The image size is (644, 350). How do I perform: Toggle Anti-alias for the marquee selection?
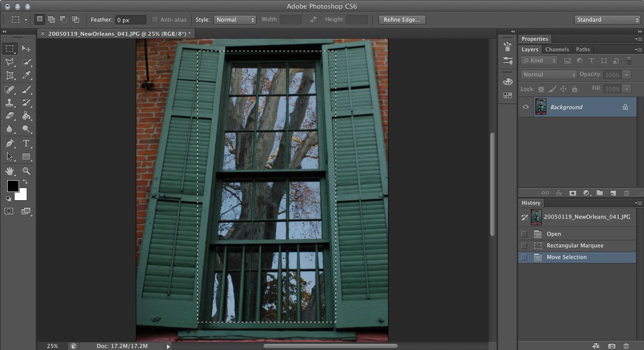click(156, 20)
